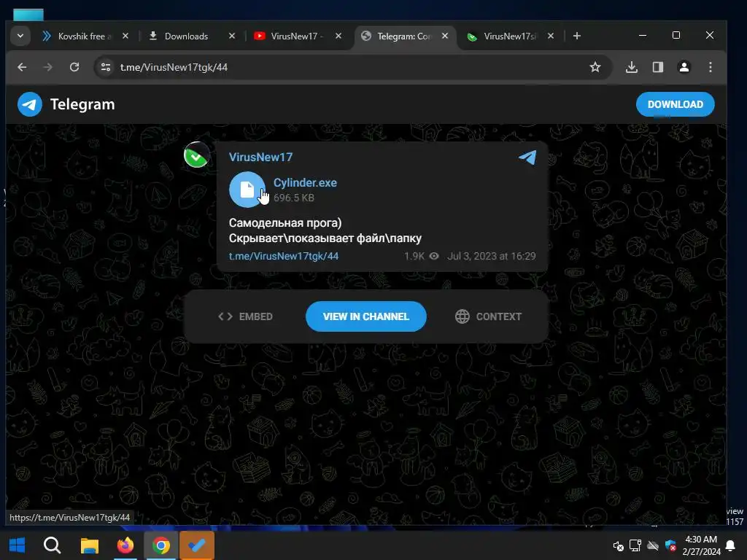Open the Cylinder.exe file name link
The height and width of the screenshot is (560, 747).
pyautogui.click(x=305, y=183)
